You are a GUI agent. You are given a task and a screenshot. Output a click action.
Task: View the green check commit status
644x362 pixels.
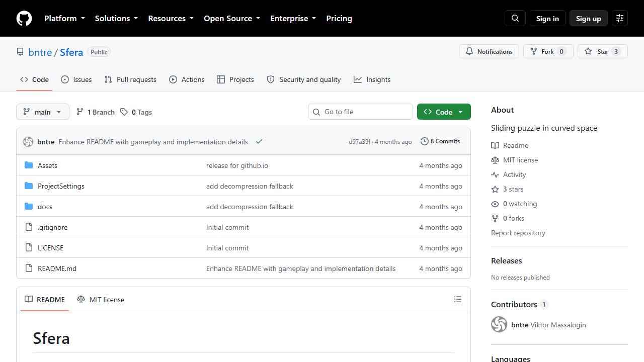click(x=259, y=142)
